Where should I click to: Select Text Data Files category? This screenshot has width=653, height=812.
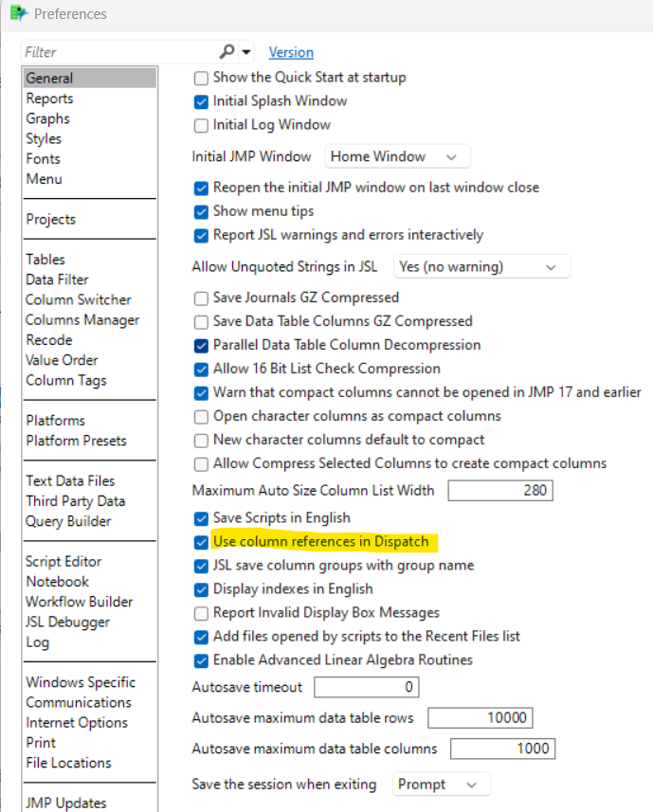pyautogui.click(x=70, y=481)
